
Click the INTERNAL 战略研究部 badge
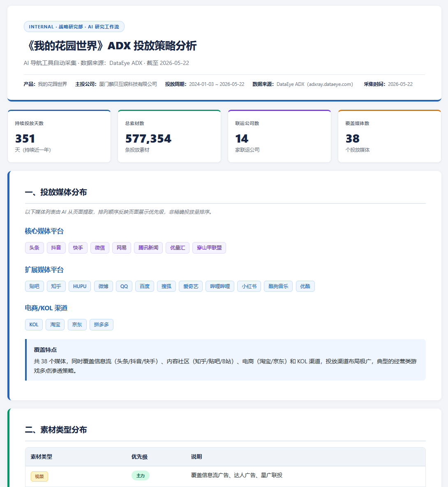pos(74,27)
